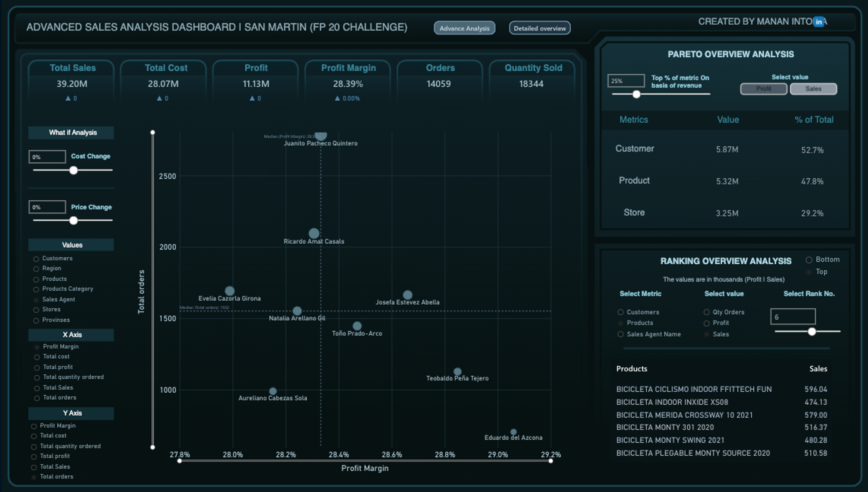
Task: Select Qty Orders as ranking value
Action: click(707, 312)
